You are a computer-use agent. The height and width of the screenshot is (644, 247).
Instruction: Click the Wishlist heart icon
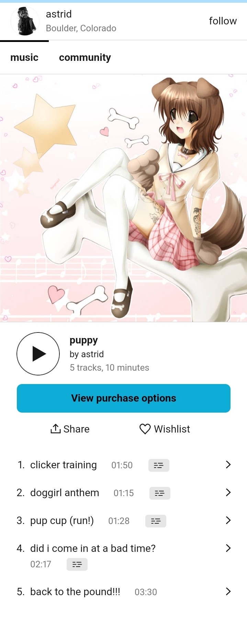[x=145, y=429]
